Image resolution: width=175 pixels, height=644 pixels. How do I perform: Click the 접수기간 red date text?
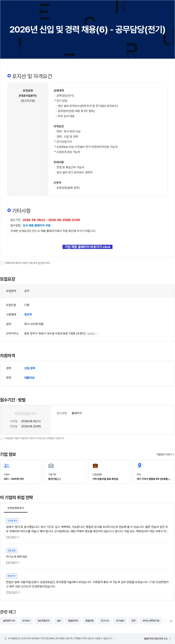click(x=51, y=220)
